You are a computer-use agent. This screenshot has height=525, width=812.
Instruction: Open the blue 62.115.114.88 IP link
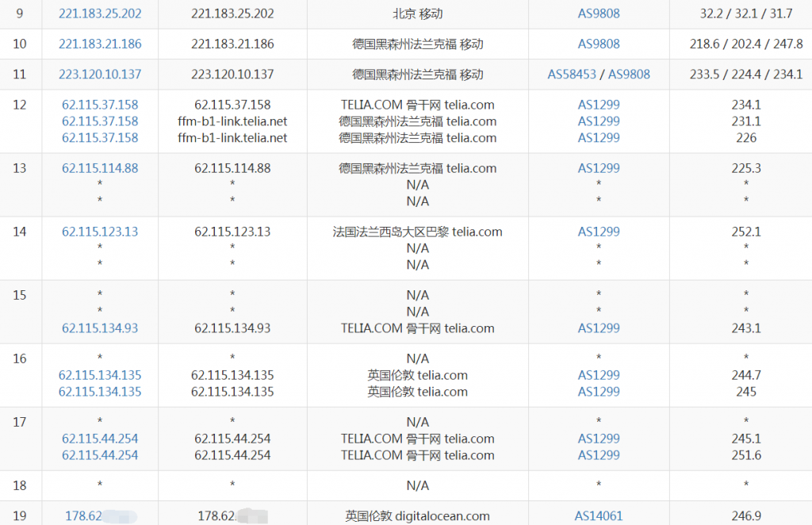[100, 168]
